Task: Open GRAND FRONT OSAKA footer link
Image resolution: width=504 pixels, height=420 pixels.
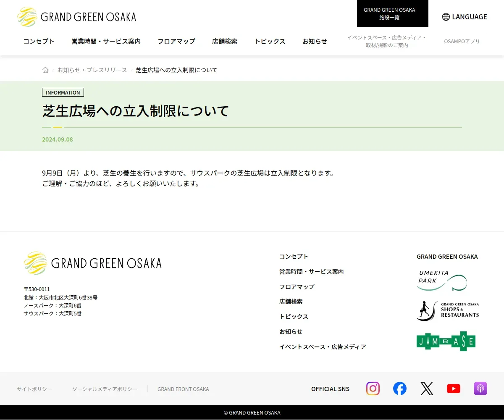Action: [x=183, y=389]
